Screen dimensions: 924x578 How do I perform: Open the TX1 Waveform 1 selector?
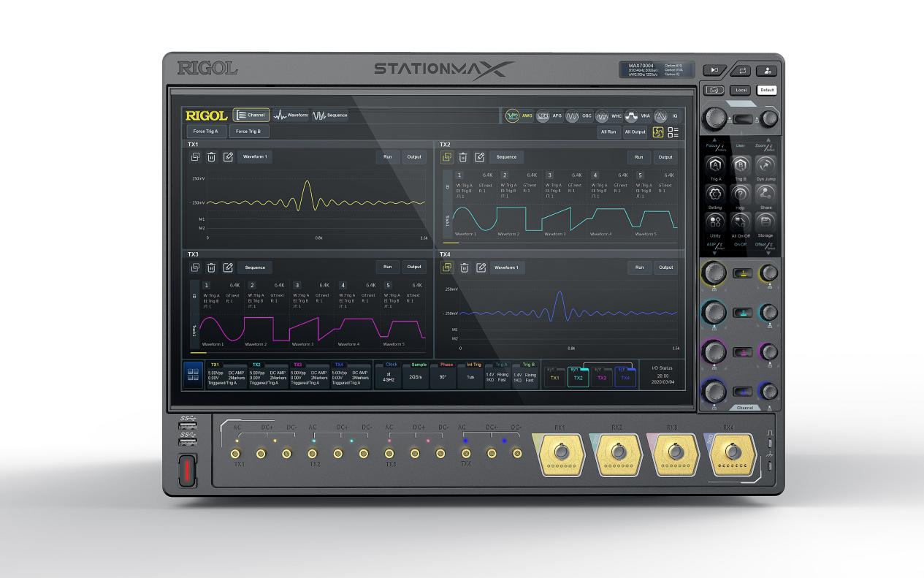255,157
